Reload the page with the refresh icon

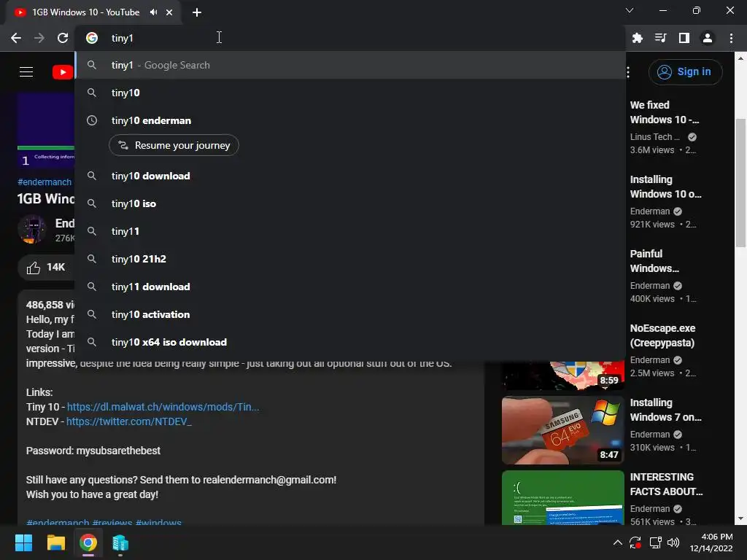[x=63, y=38]
